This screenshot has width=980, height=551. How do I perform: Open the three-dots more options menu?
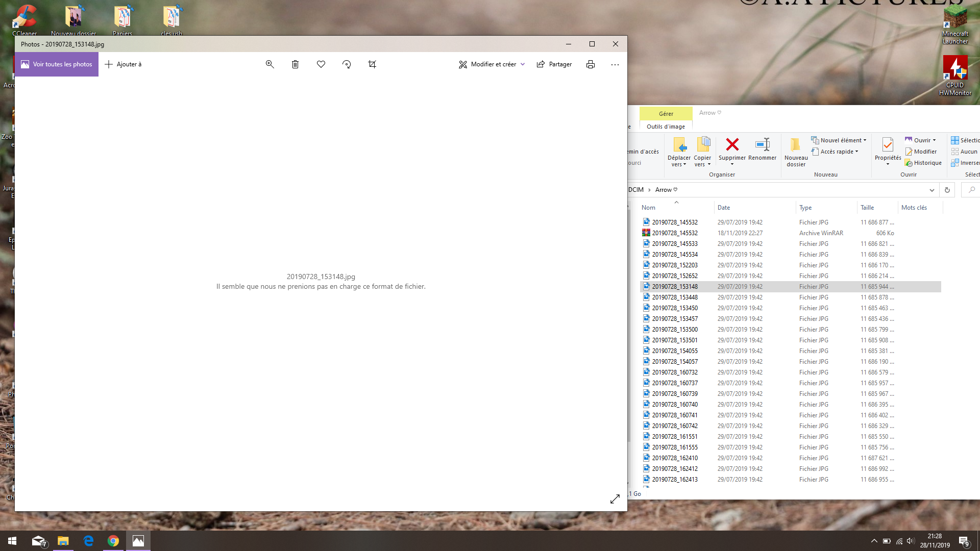click(x=615, y=64)
